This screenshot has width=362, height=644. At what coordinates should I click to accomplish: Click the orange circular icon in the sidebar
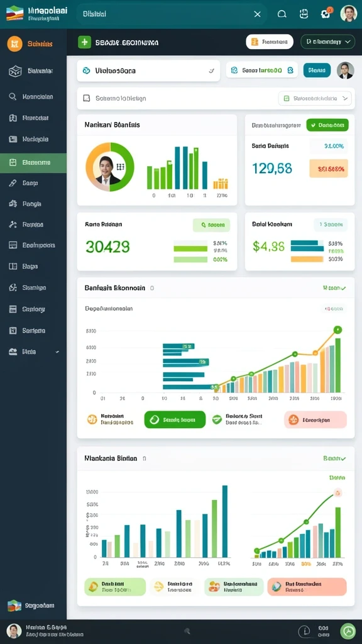click(15, 43)
